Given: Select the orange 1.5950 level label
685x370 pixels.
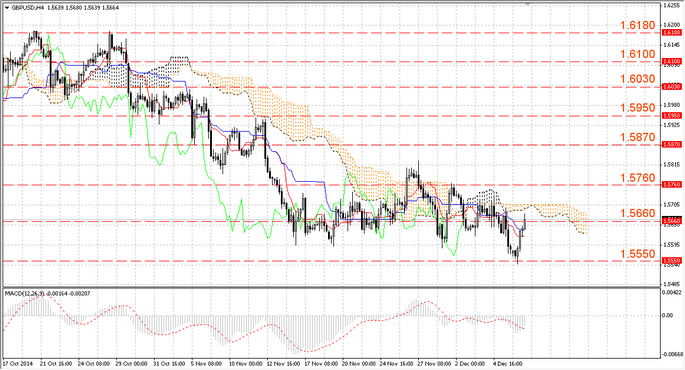Looking at the screenshot, I should [638, 108].
